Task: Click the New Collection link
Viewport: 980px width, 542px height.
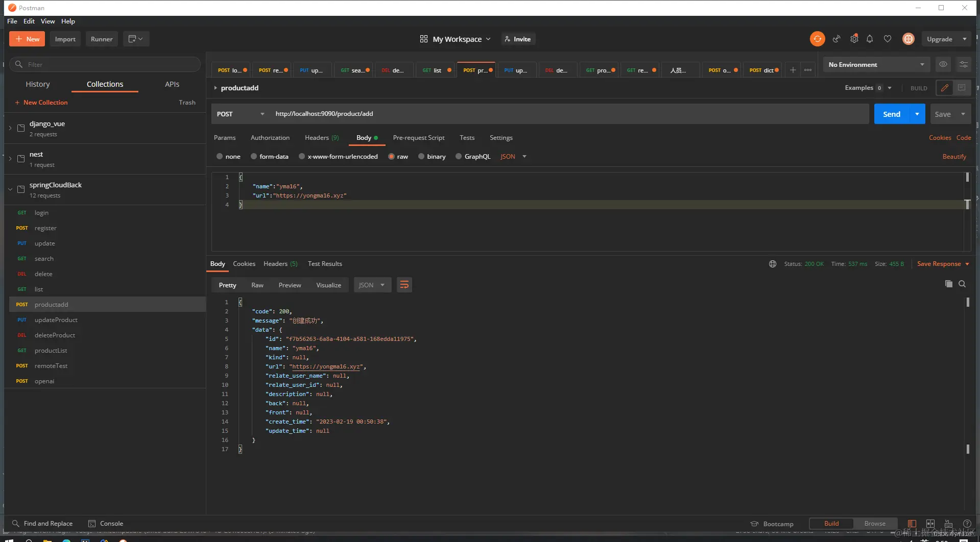Action: pyautogui.click(x=41, y=102)
